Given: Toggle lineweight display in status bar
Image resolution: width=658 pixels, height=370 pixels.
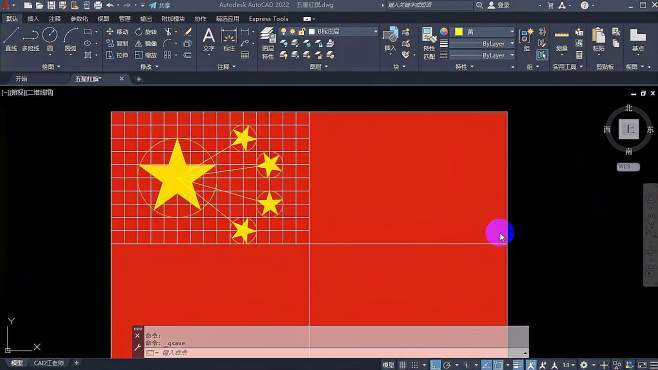Looking at the screenshot, I should click(x=518, y=365).
